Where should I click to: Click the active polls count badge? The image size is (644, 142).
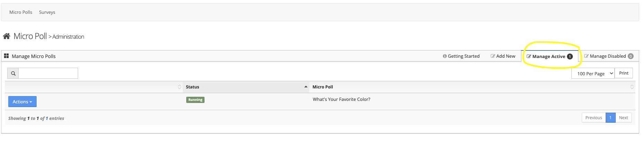coord(570,57)
